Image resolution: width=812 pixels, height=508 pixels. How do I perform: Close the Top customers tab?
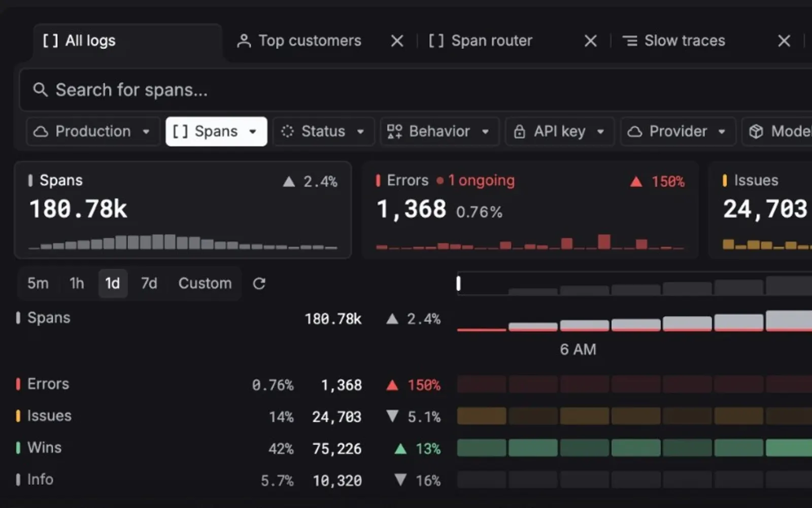(397, 41)
